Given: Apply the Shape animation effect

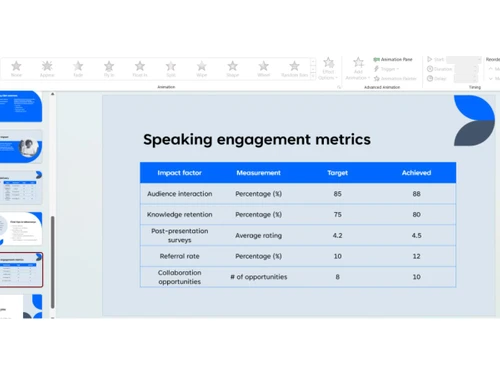Looking at the screenshot, I should pyautogui.click(x=232, y=69).
